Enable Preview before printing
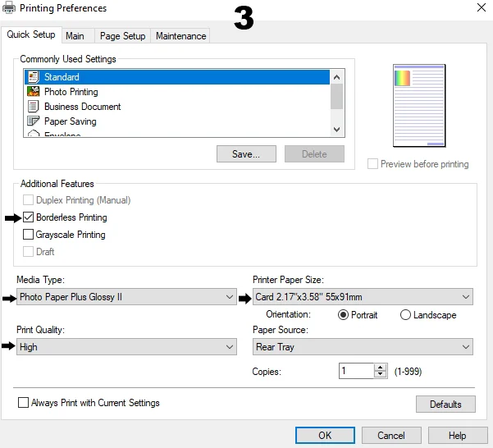This screenshot has height=448, width=493. 372,164
